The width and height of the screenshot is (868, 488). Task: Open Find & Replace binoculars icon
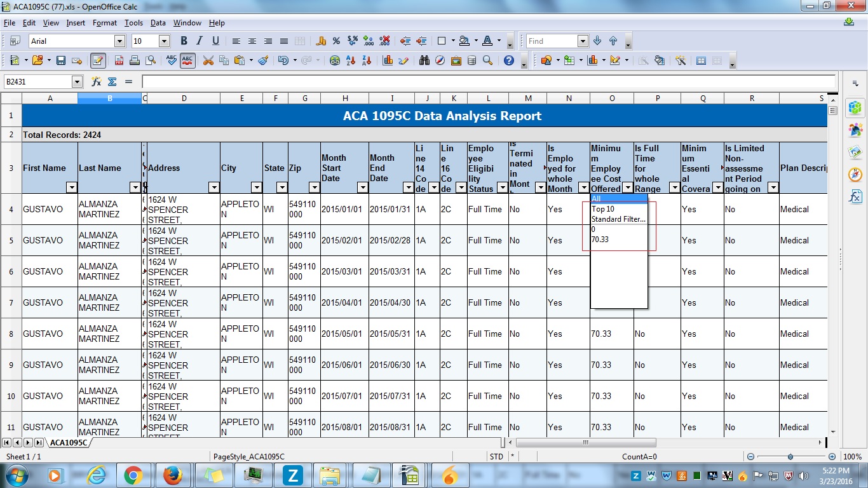click(x=424, y=60)
